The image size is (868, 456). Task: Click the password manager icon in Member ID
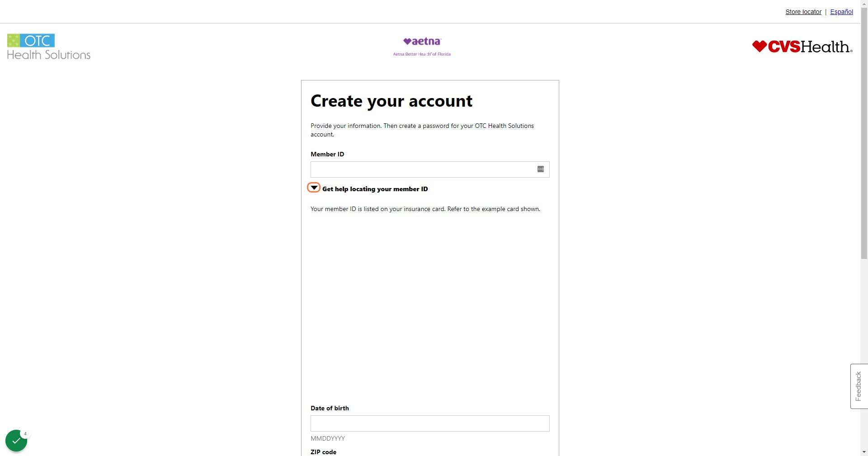tap(540, 169)
